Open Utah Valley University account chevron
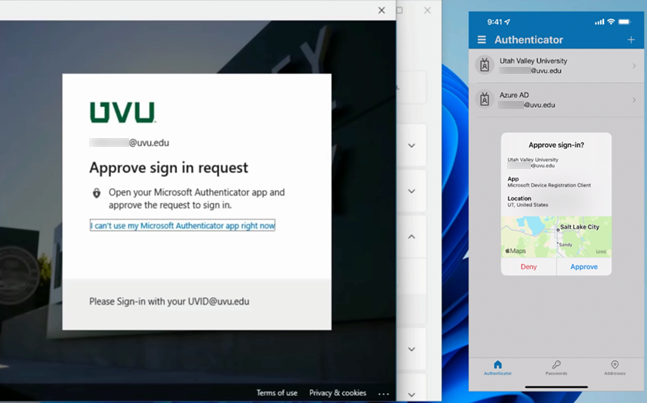 [x=634, y=67]
